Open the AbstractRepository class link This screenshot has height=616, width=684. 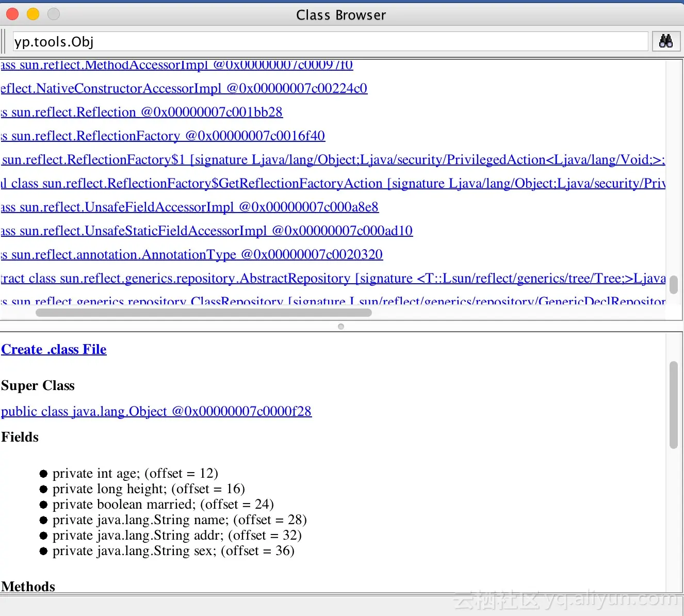pyautogui.click(x=333, y=278)
